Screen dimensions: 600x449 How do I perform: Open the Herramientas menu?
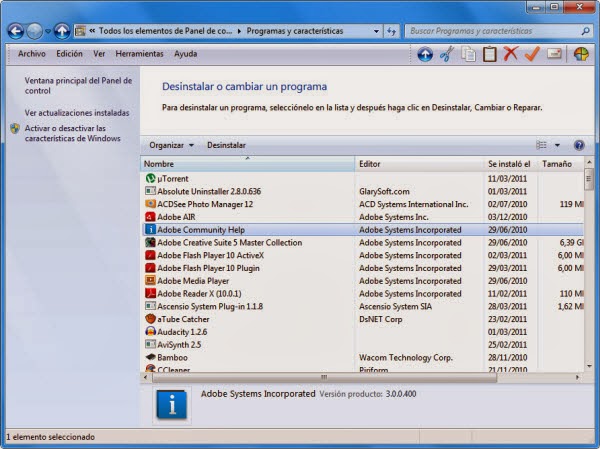[139, 54]
